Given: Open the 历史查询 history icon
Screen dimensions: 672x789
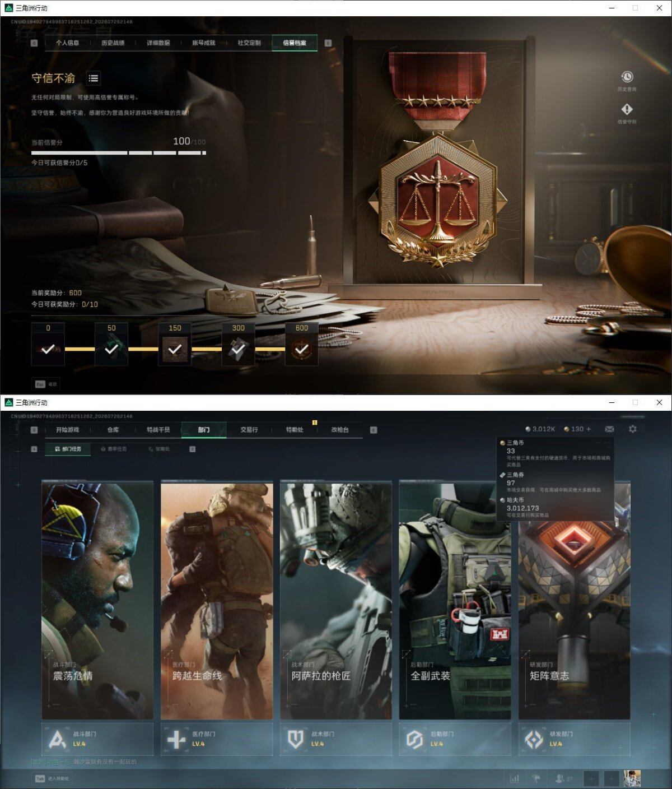Looking at the screenshot, I should [627, 77].
